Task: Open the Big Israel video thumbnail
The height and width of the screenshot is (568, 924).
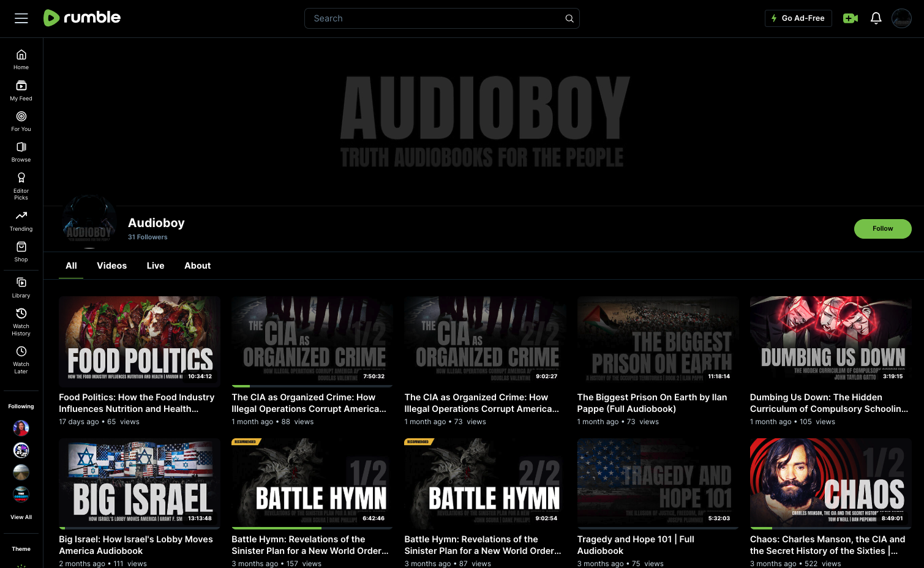Action: point(140,484)
